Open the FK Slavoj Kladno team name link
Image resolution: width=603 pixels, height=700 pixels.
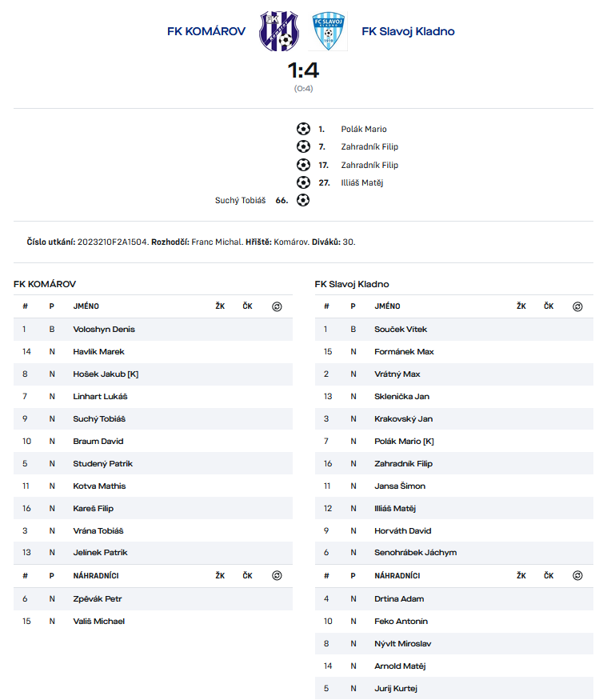point(408,31)
